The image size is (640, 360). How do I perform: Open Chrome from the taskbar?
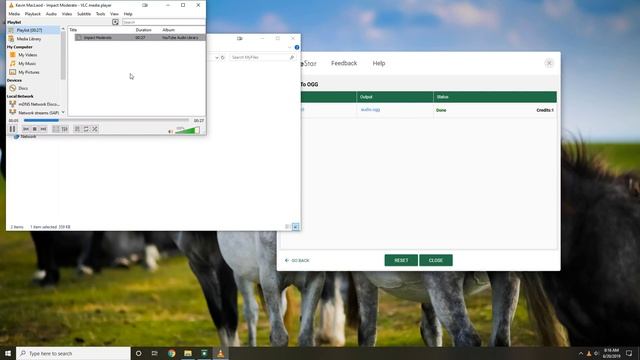tap(171, 353)
